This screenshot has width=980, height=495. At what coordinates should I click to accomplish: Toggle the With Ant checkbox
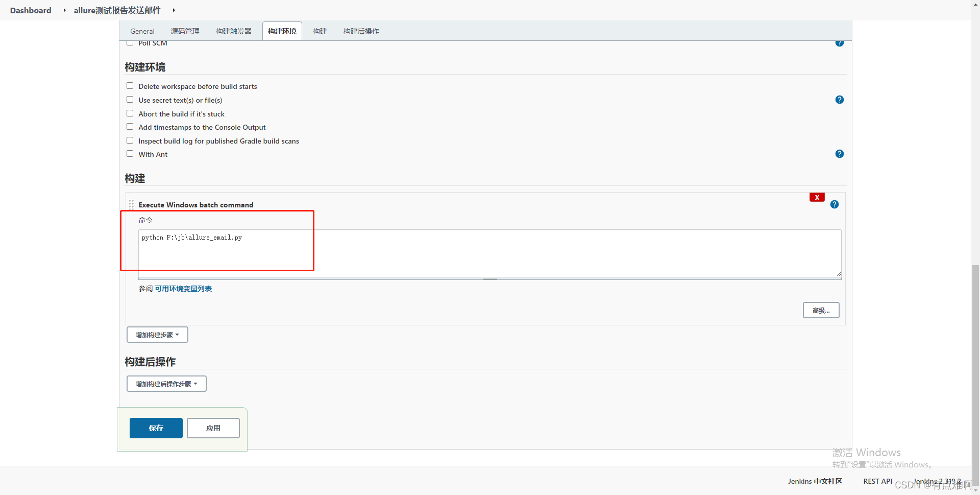click(x=130, y=154)
